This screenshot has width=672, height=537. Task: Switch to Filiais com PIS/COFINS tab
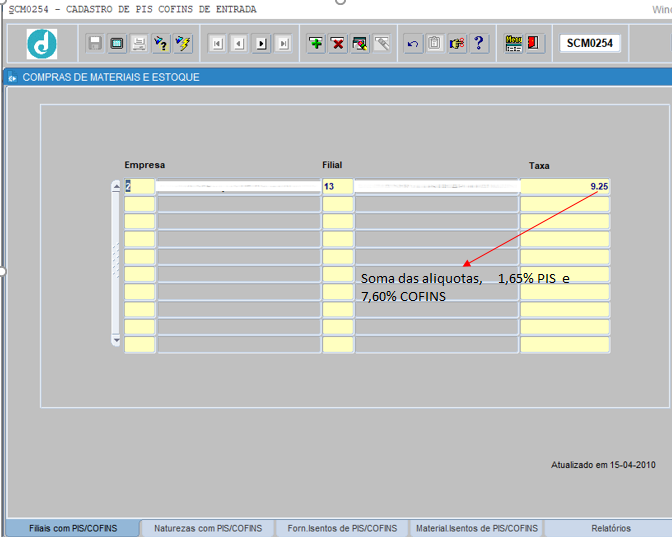click(x=73, y=528)
